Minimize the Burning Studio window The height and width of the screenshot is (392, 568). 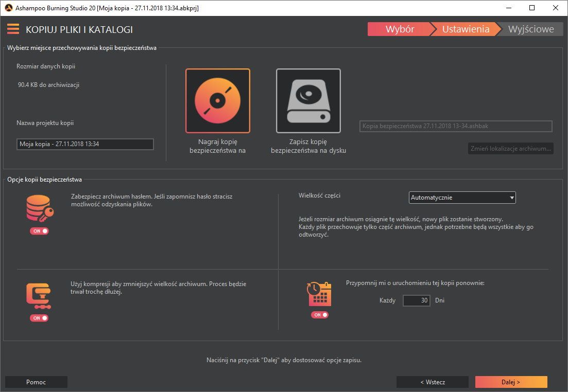tap(509, 8)
